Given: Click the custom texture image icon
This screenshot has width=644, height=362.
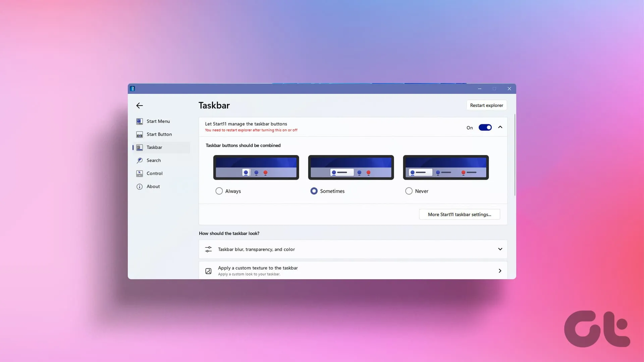Looking at the screenshot, I should pyautogui.click(x=208, y=271).
